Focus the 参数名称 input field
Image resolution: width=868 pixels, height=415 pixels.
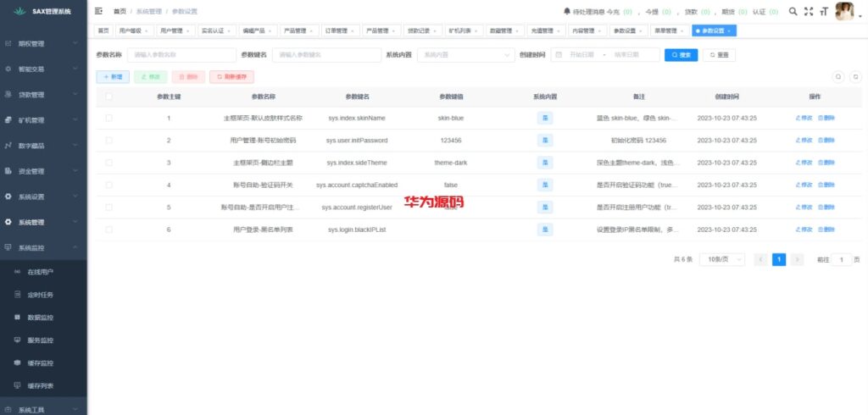point(181,55)
